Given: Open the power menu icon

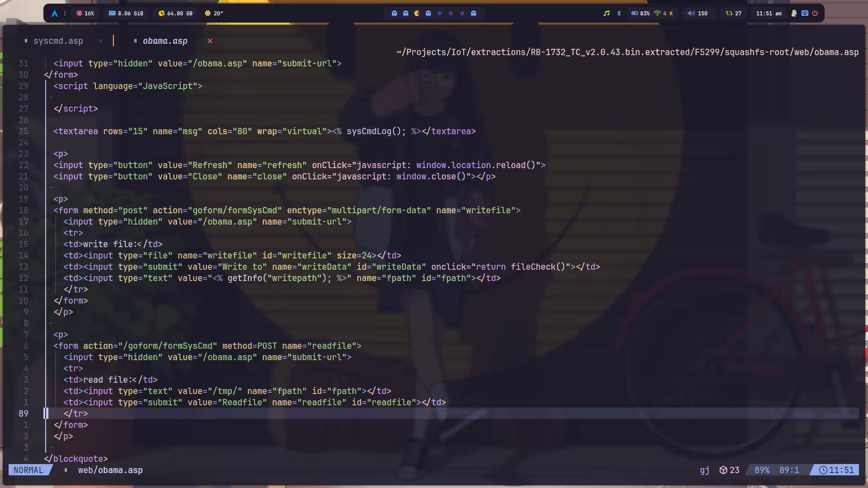Looking at the screenshot, I should [x=815, y=14].
